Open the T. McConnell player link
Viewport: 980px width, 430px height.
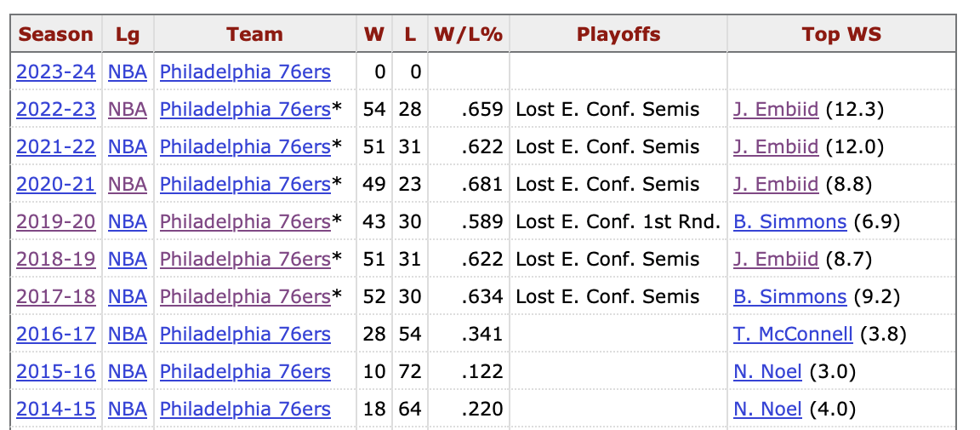(793, 335)
